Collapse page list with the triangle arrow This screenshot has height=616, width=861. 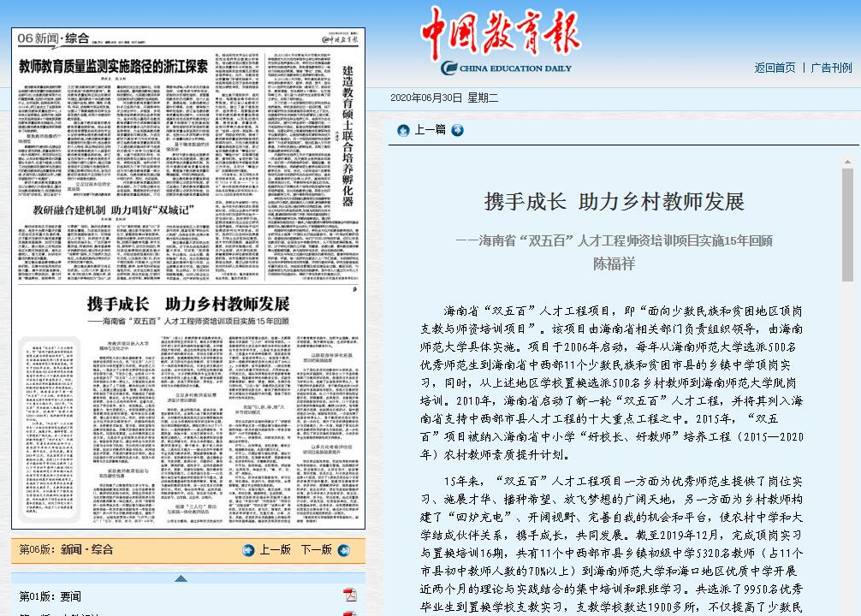point(181,578)
